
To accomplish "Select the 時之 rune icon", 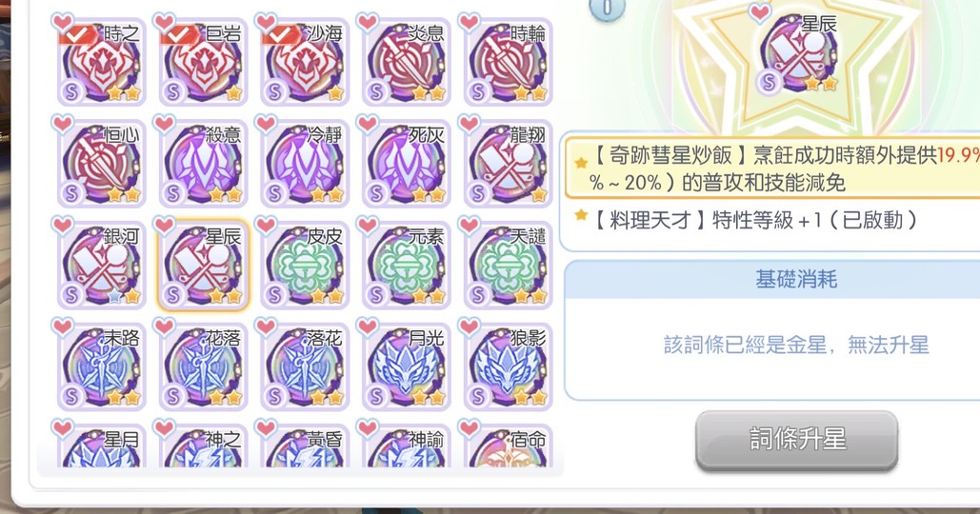I will point(102,63).
